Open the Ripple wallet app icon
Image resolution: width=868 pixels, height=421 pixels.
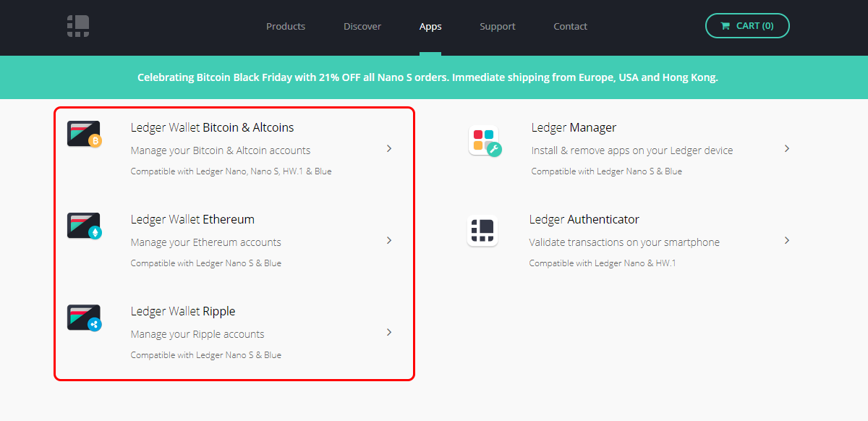[x=84, y=318]
